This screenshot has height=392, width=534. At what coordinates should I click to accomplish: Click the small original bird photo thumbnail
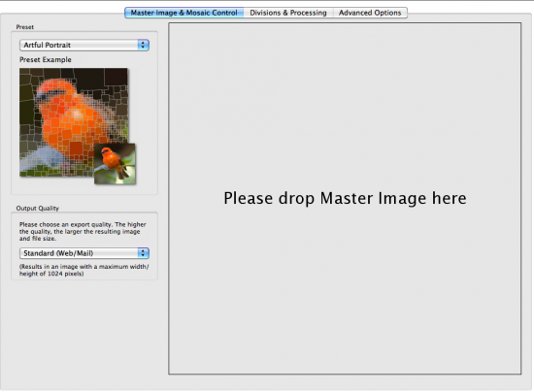[115, 164]
